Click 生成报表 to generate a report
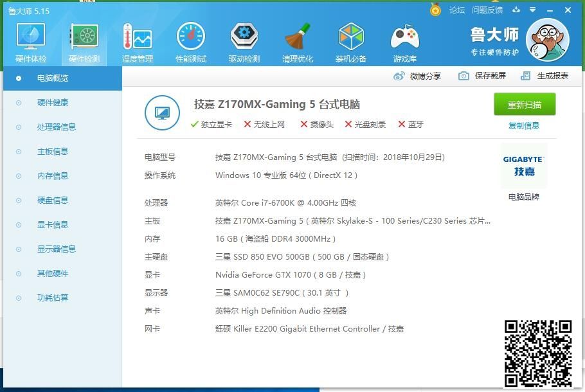The height and width of the screenshot is (392, 585). [x=544, y=76]
